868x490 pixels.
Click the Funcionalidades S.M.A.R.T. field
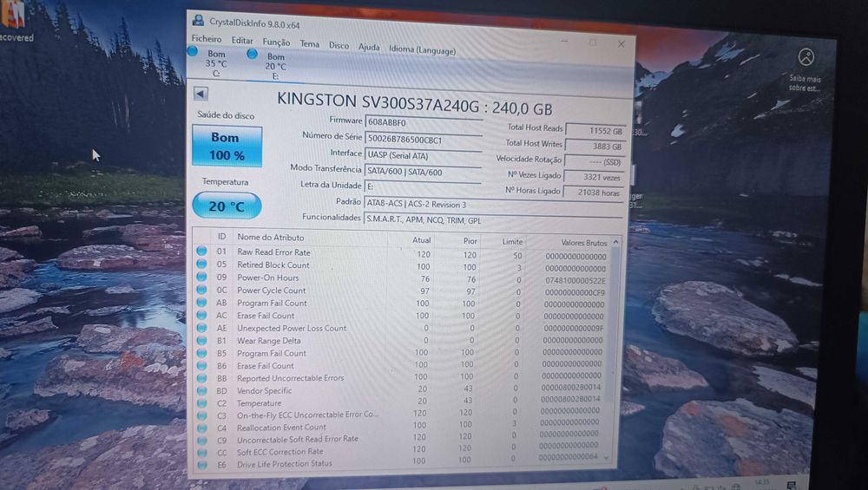[x=493, y=220]
